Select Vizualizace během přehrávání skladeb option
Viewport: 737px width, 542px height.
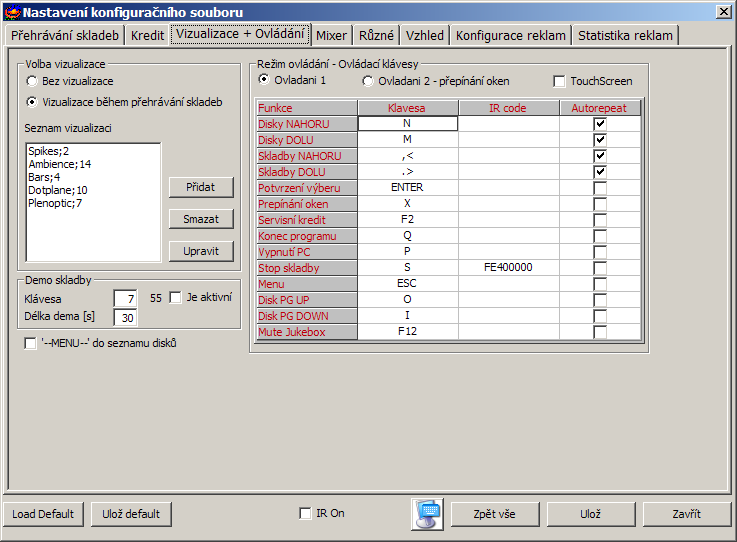pos(31,102)
